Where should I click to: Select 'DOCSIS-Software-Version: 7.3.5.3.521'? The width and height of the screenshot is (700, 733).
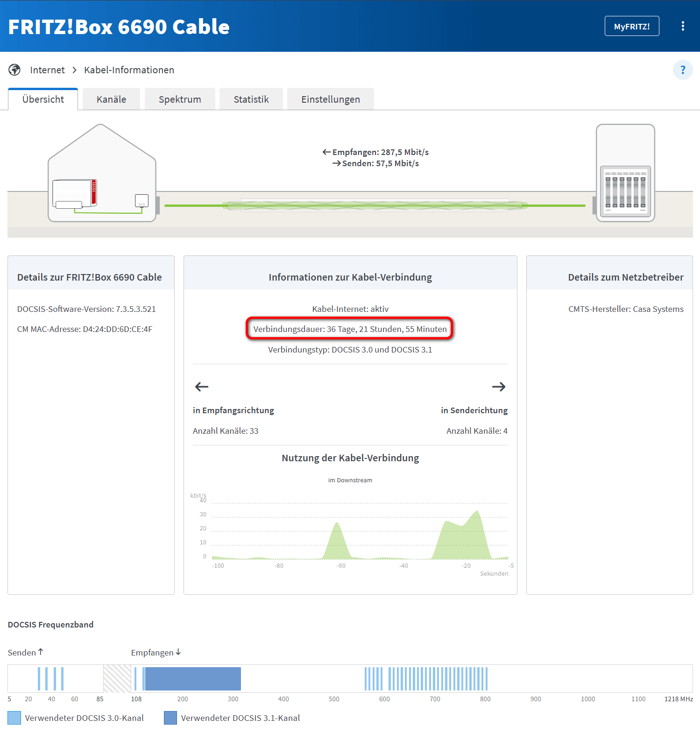point(86,309)
